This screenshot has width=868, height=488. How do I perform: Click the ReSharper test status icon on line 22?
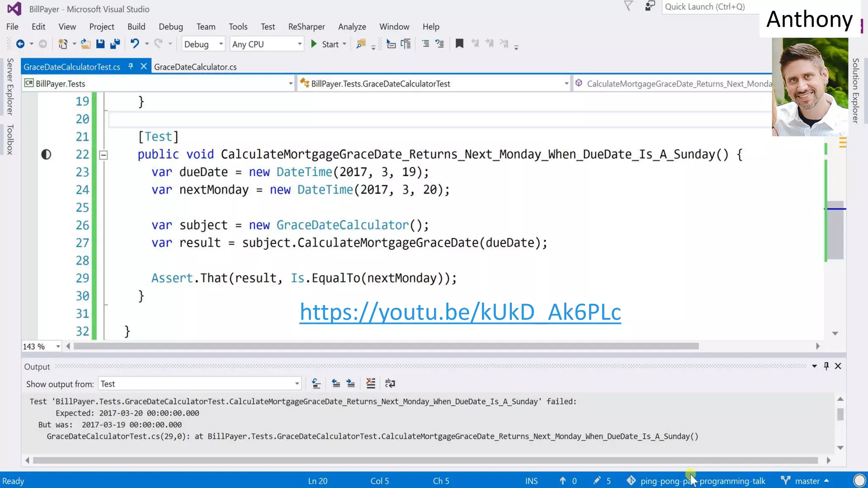click(46, 155)
